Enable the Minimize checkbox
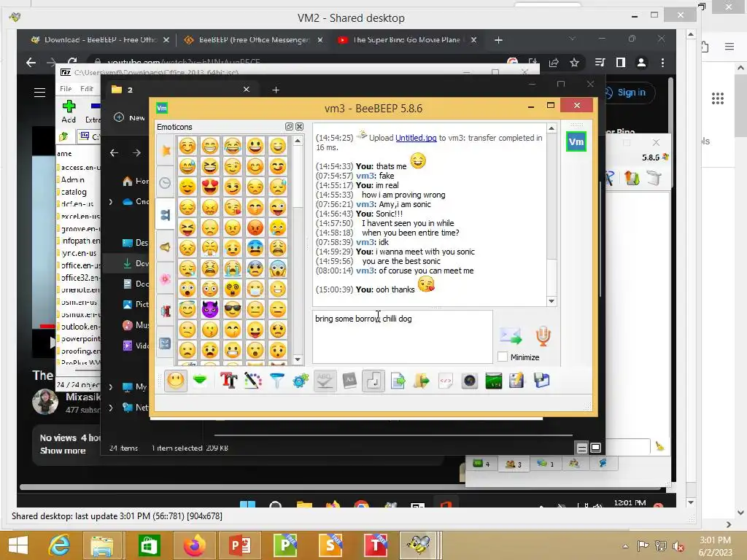 pos(502,357)
